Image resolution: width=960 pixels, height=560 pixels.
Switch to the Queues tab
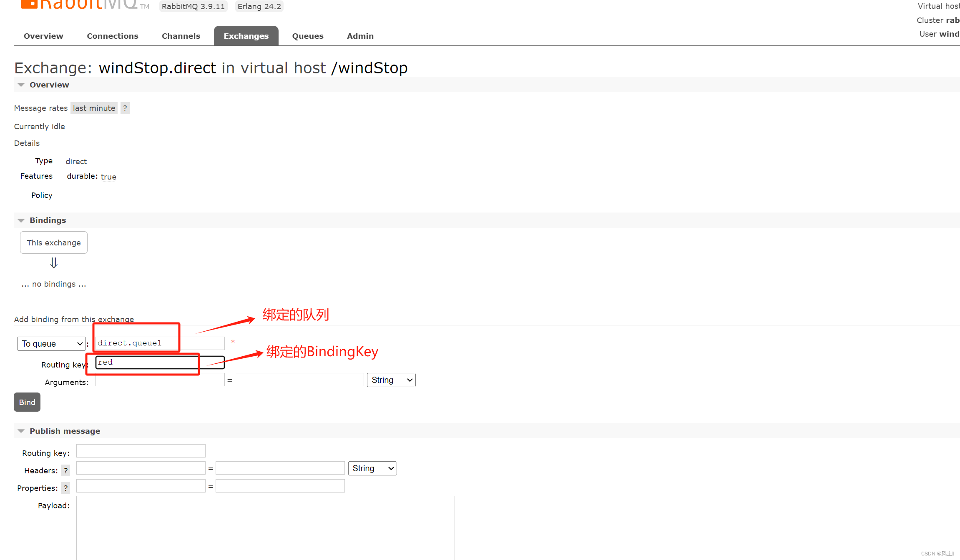click(307, 36)
